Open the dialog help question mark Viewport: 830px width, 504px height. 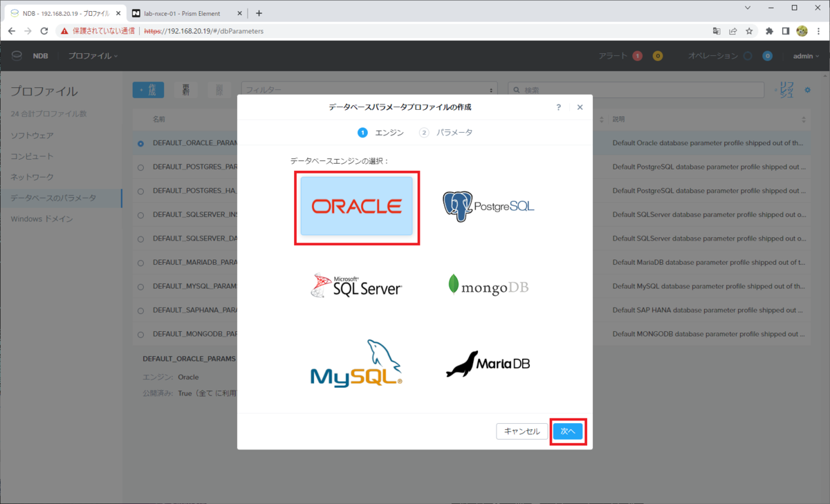[x=559, y=107]
